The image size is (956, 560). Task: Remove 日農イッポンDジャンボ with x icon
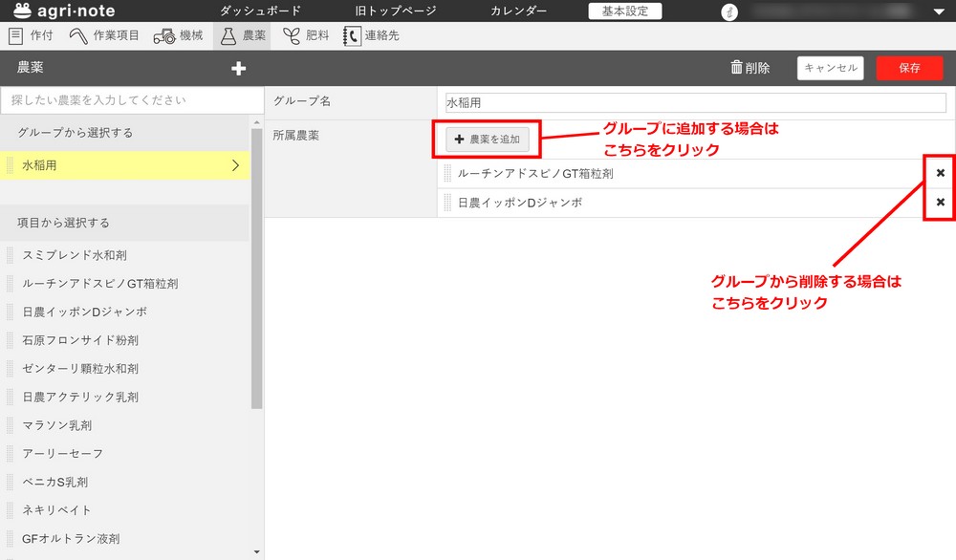point(940,203)
